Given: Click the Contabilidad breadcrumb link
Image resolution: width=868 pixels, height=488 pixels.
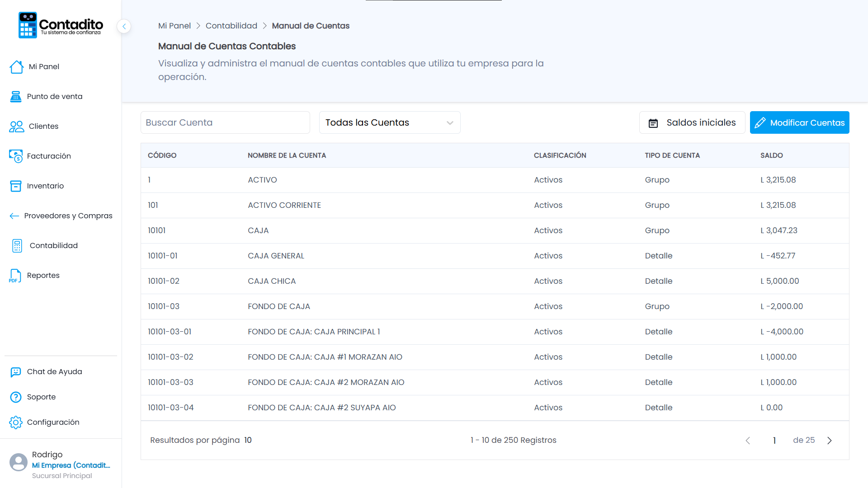Looking at the screenshot, I should pyautogui.click(x=231, y=26).
